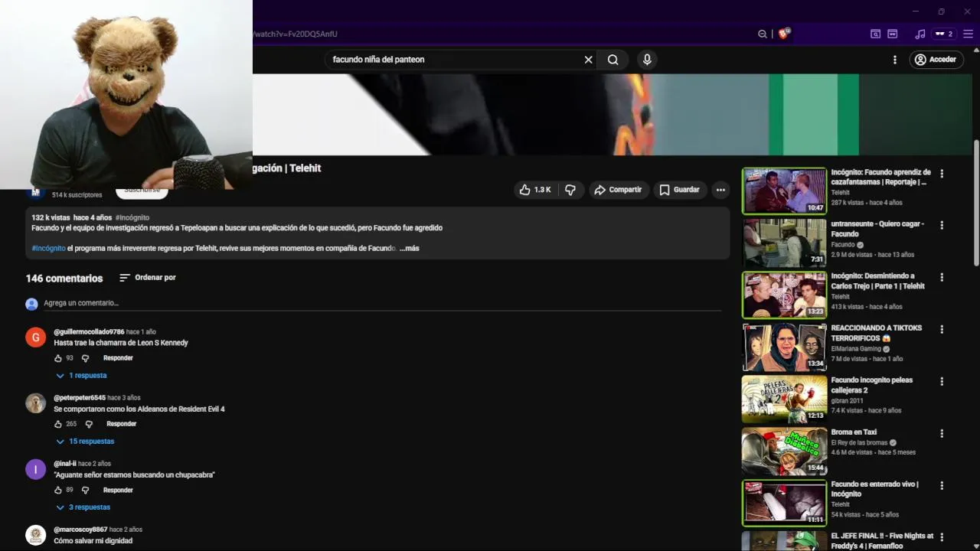Reply to the Leon S Kennedy comment

[118, 358]
